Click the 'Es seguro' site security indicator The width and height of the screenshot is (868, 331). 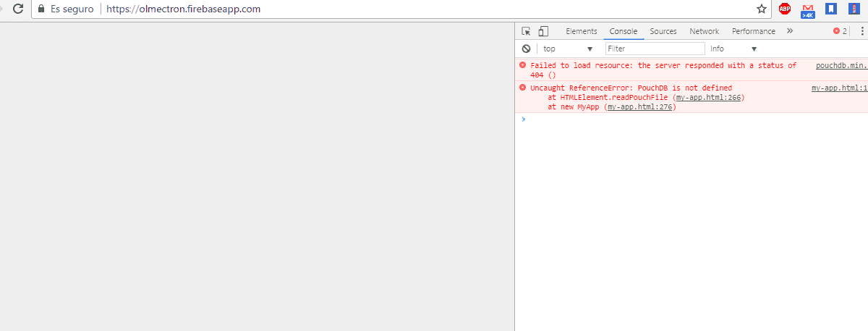point(64,9)
